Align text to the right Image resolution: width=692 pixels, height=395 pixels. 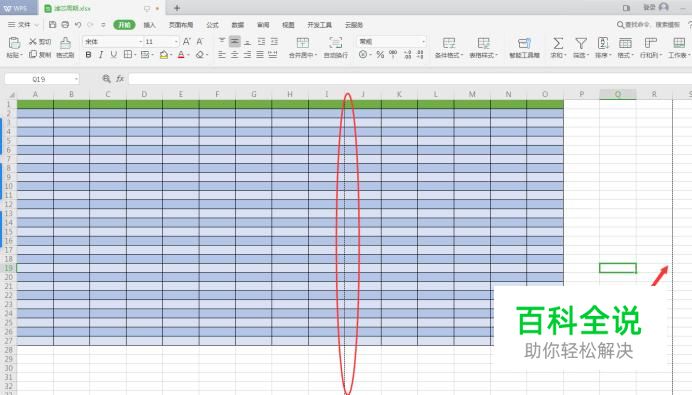248,54
